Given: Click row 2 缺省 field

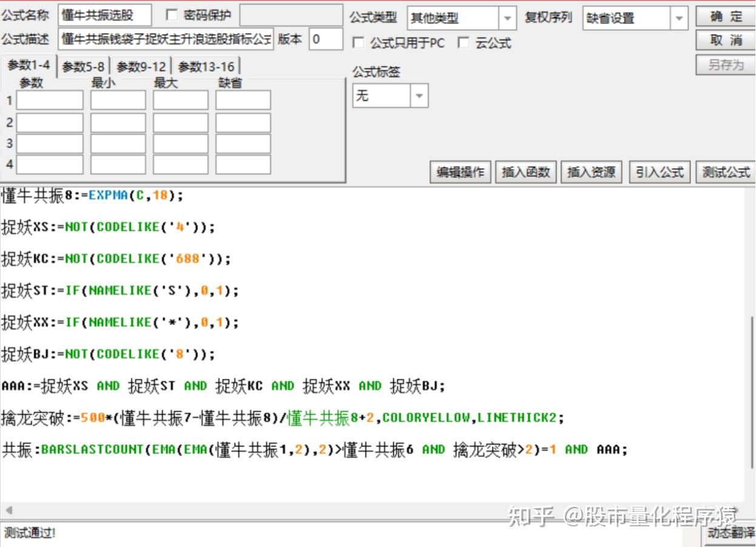Looking at the screenshot, I should [243, 122].
